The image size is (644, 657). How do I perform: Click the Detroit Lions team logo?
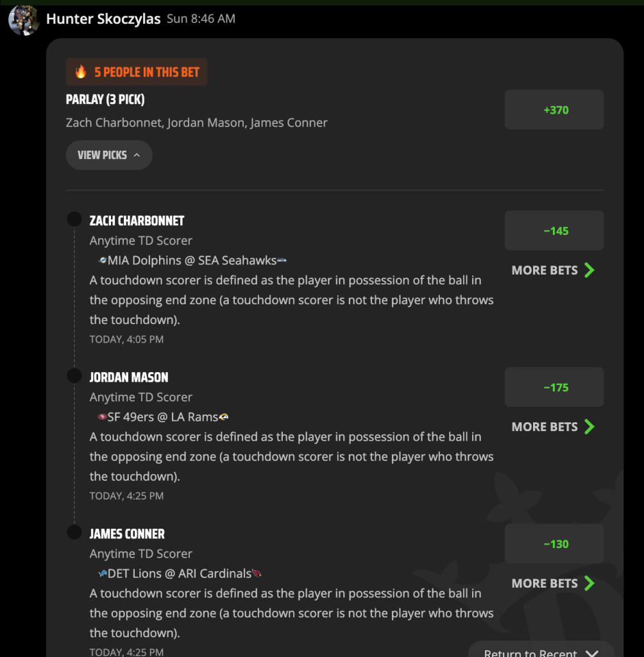[x=102, y=574]
